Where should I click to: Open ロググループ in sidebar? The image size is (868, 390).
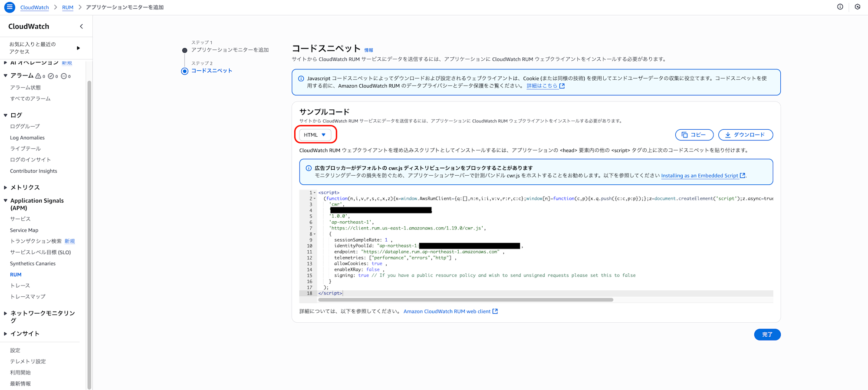click(25, 126)
